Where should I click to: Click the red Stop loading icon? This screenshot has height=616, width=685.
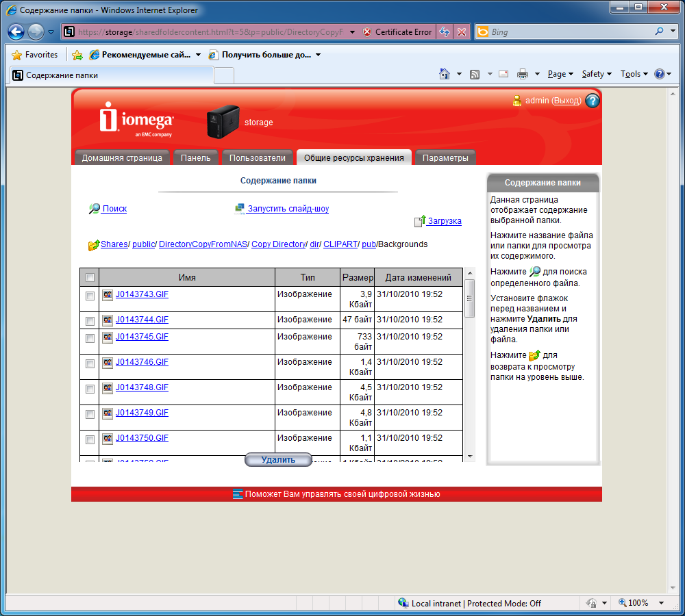click(x=461, y=32)
